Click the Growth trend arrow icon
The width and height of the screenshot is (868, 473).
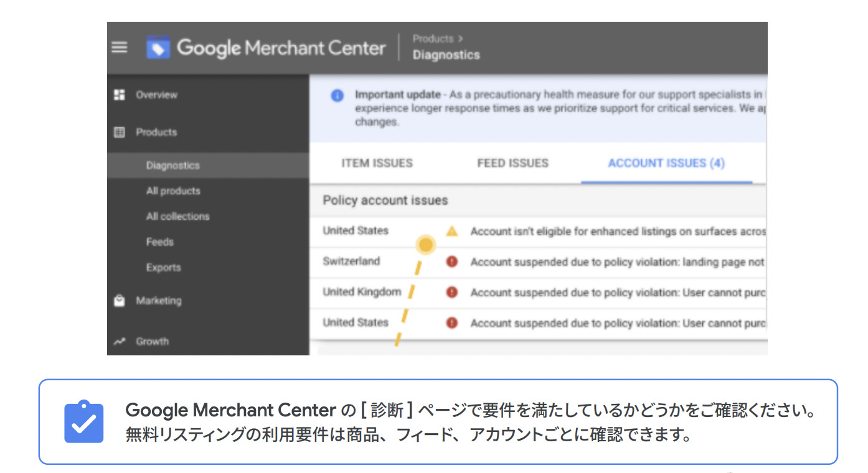tap(119, 341)
